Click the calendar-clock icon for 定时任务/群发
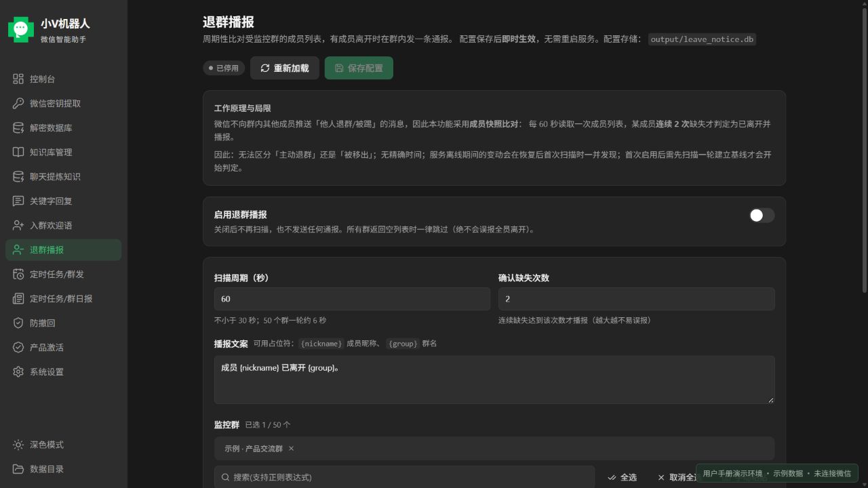Screen dimensions: 868x488 (18, 274)
